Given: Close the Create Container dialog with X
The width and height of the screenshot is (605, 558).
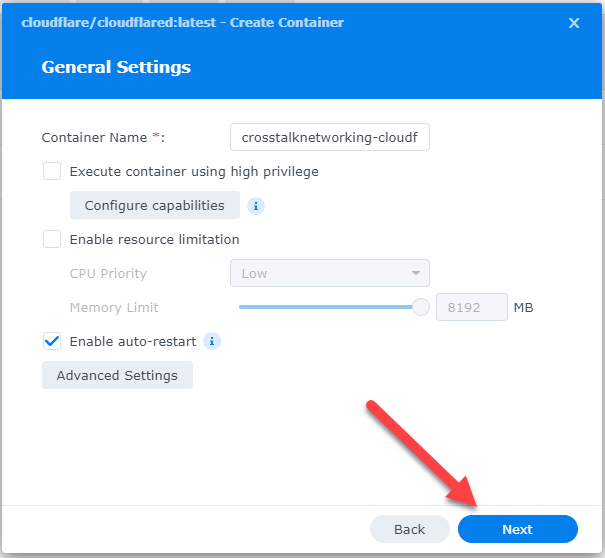Looking at the screenshot, I should tap(574, 23).
